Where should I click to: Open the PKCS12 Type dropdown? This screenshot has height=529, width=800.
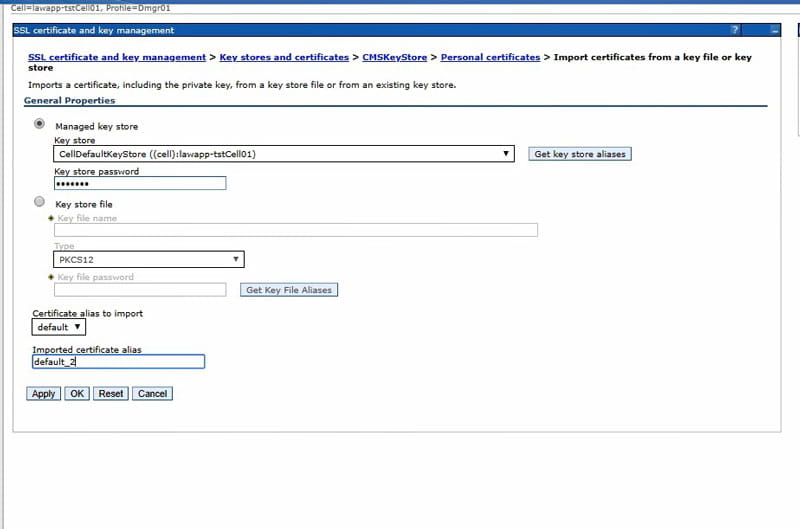click(x=149, y=259)
